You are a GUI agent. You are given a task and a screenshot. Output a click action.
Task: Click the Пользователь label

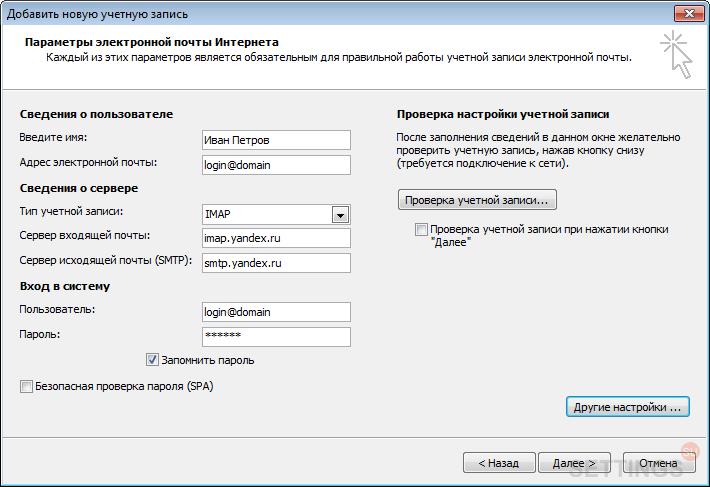57,310
